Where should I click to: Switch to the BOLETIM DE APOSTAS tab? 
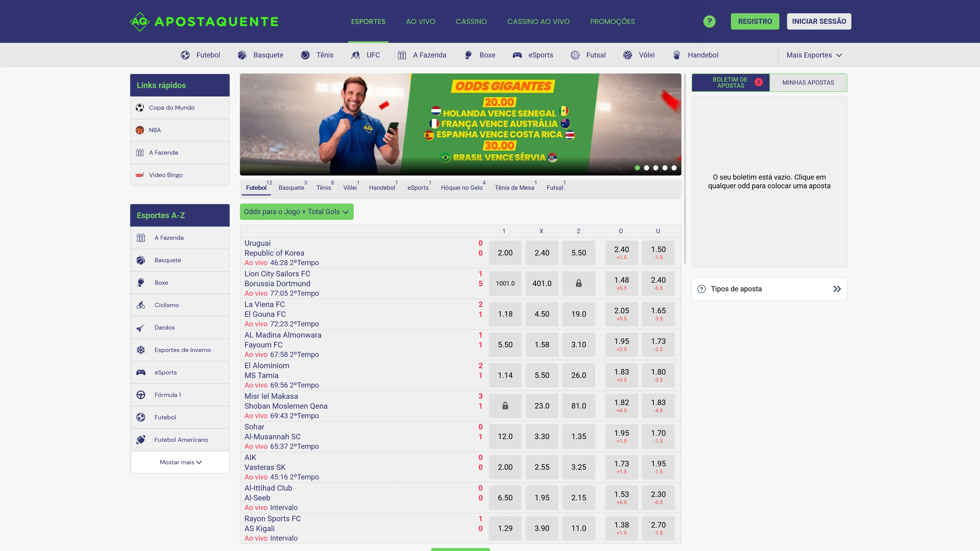[x=730, y=82]
